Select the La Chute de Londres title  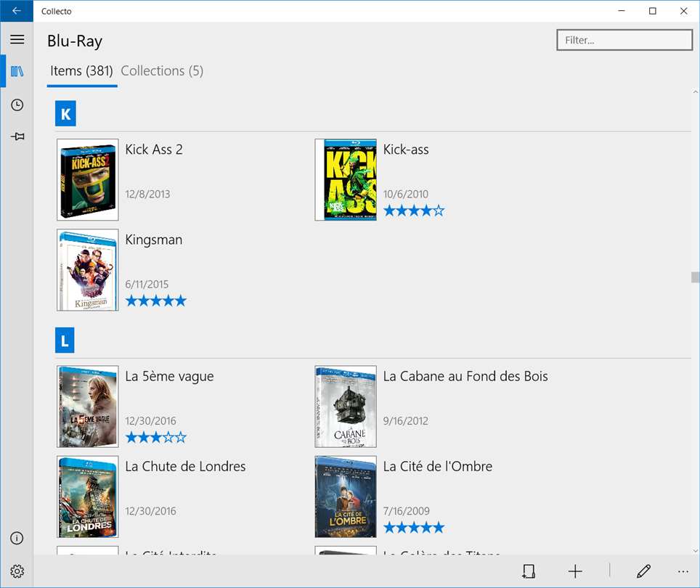click(x=185, y=466)
